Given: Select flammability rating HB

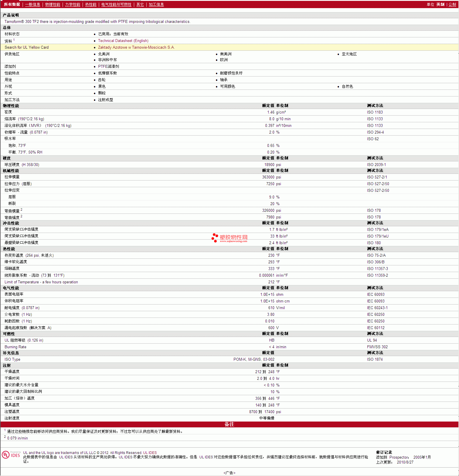Looking at the screenshot, I should (x=272, y=340).
